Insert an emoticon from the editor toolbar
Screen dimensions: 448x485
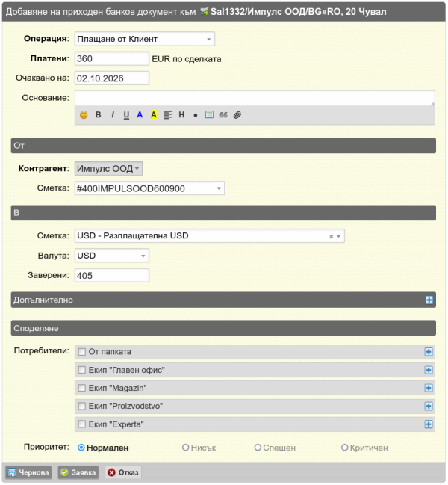pyautogui.click(x=84, y=115)
